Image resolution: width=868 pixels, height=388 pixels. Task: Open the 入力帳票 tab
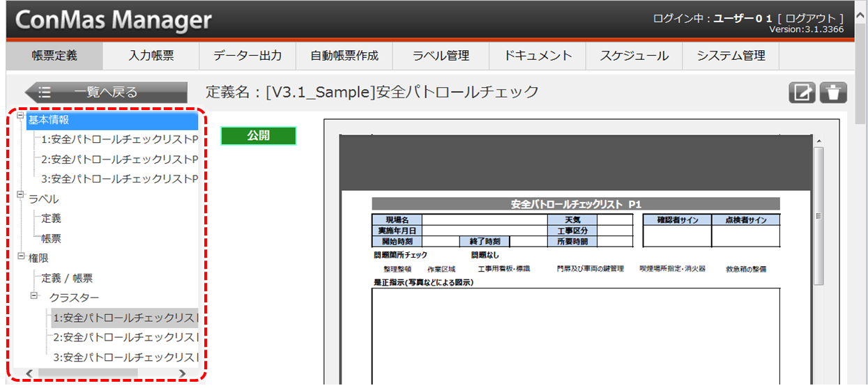tap(151, 56)
